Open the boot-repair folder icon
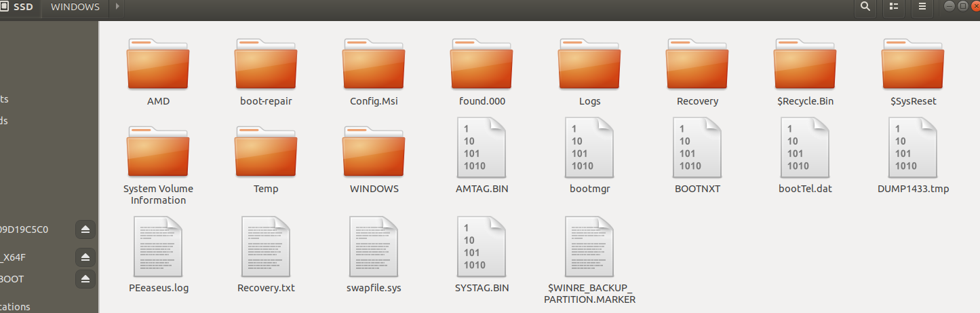Image resolution: width=980 pixels, height=313 pixels. 266,63
